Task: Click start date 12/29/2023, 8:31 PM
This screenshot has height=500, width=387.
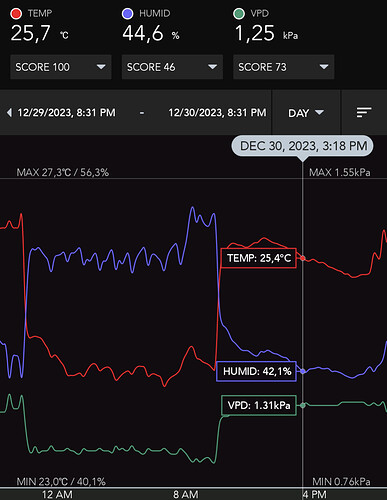Action: (x=66, y=113)
